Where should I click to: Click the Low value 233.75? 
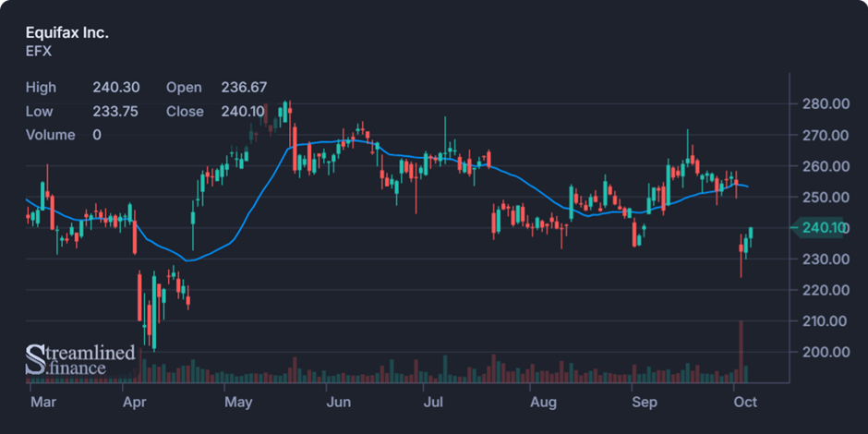115,111
